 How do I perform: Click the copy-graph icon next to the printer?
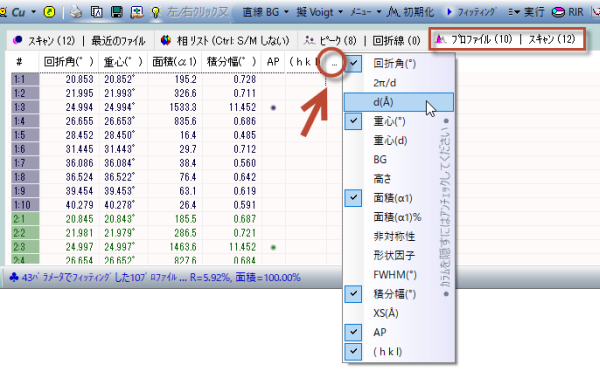click(x=96, y=12)
